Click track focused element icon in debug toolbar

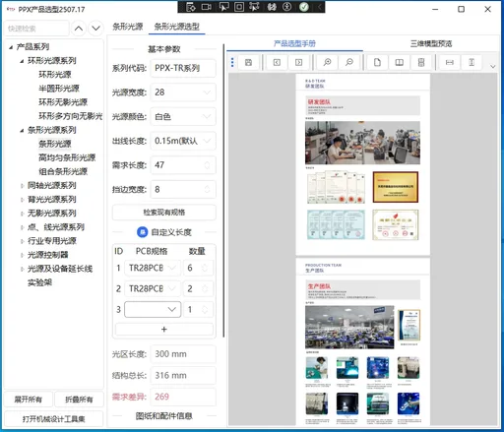click(254, 7)
